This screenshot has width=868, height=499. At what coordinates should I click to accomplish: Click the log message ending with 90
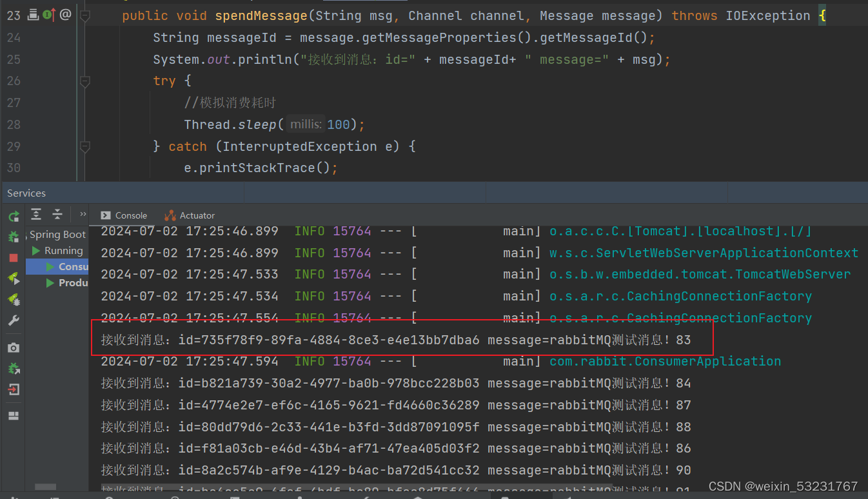pos(396,470)
